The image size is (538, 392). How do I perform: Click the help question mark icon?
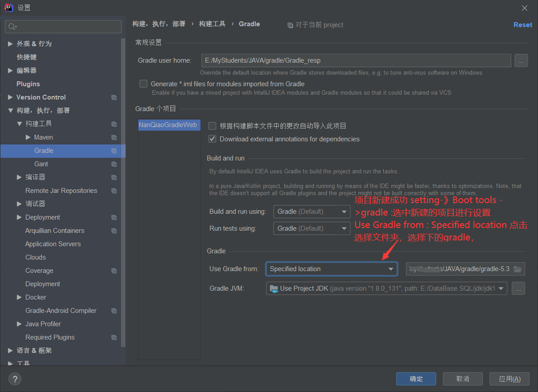coord(15,379)
